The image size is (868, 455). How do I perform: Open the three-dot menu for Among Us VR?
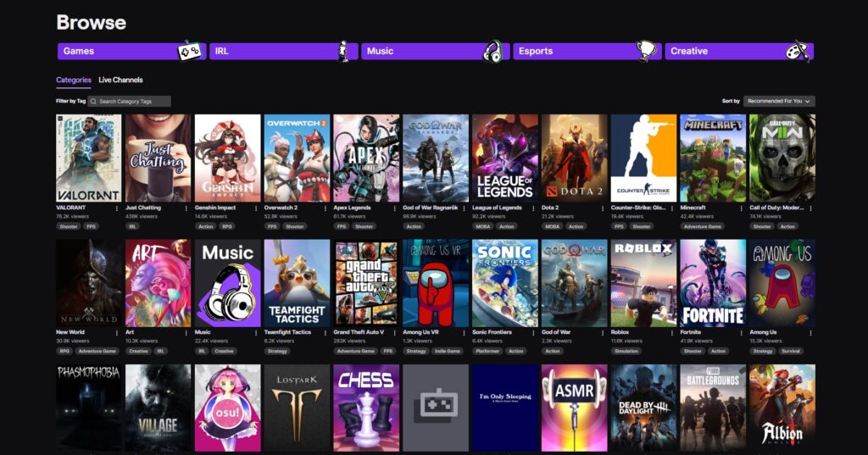[464, 333]
